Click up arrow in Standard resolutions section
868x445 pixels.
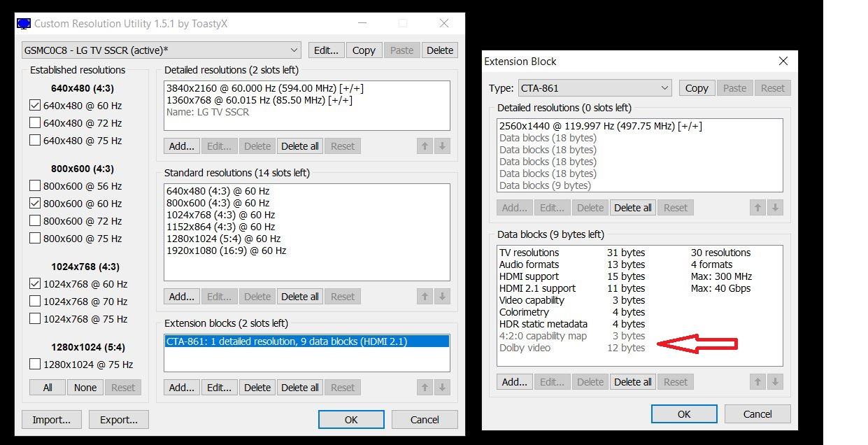425,297
